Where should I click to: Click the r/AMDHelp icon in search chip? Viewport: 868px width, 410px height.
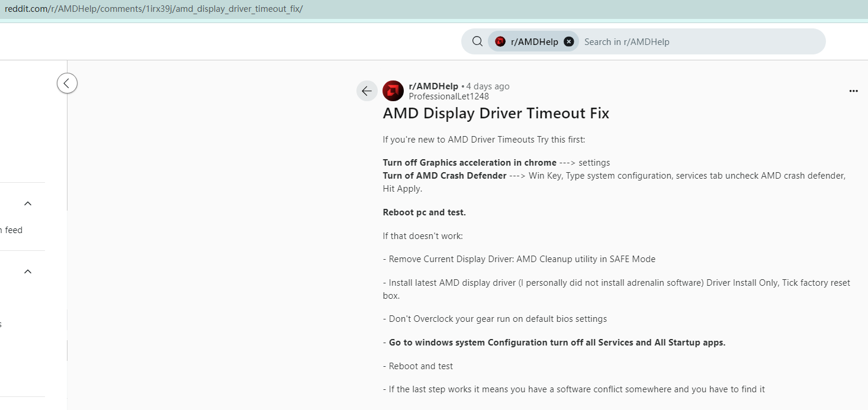500,41
